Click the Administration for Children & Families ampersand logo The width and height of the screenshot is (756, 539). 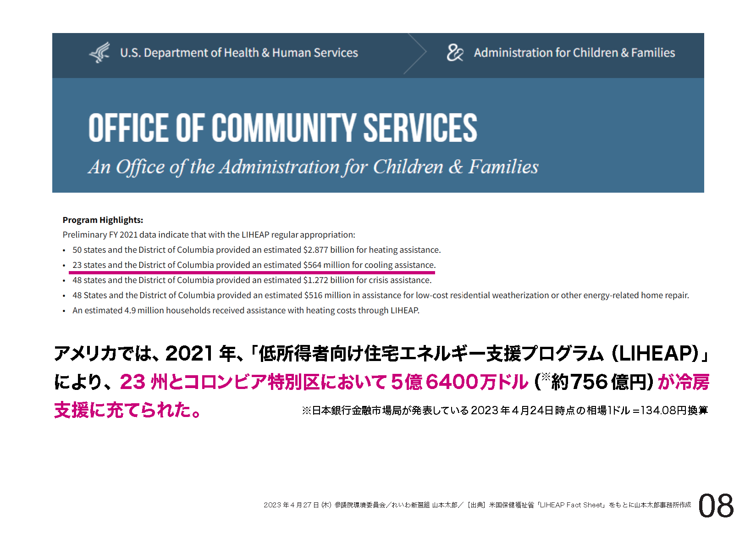point(455,53)
